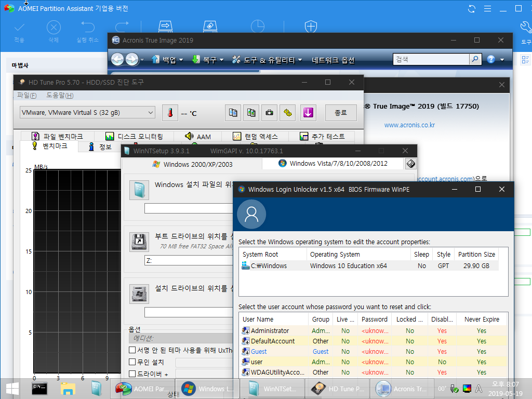Open Command Prompt from the taskbar
532x399 pixels.
point(39,389)
